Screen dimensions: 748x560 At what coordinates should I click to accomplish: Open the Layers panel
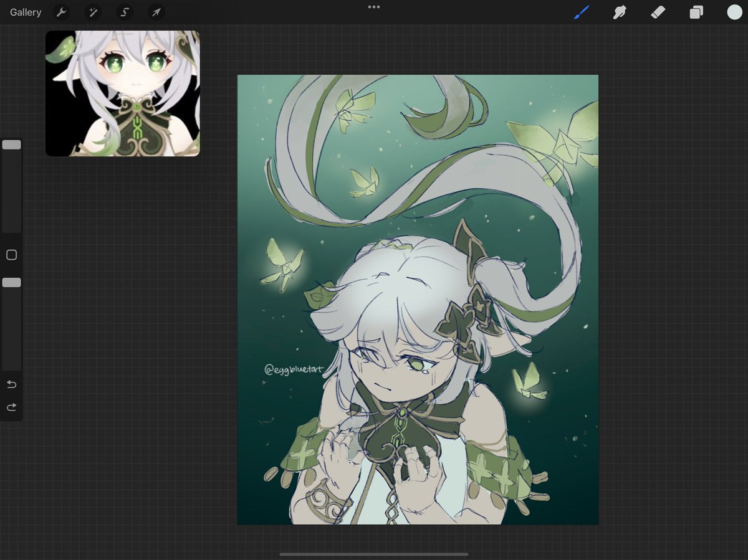tap(696, 12)
